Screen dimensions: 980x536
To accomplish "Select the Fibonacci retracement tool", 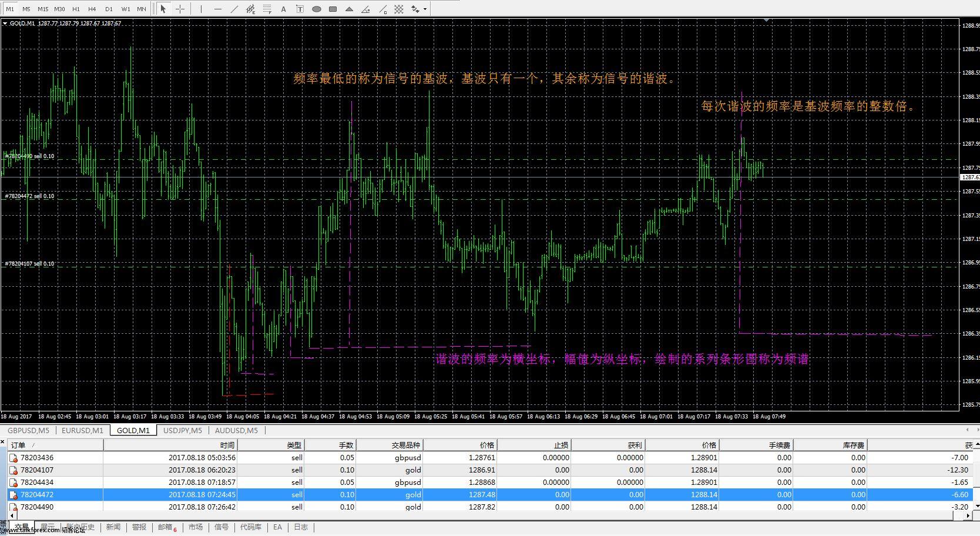I will (x=267, y=9).
